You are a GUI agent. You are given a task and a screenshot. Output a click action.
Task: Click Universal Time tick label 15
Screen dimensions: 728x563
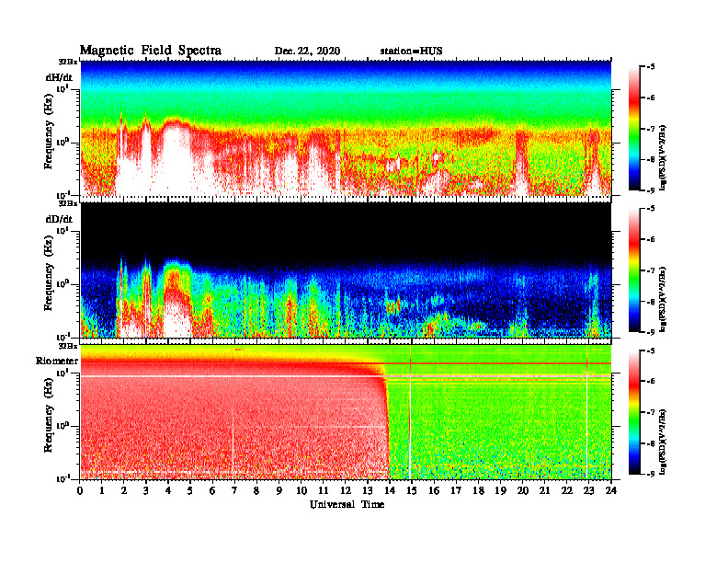(412, 490)
